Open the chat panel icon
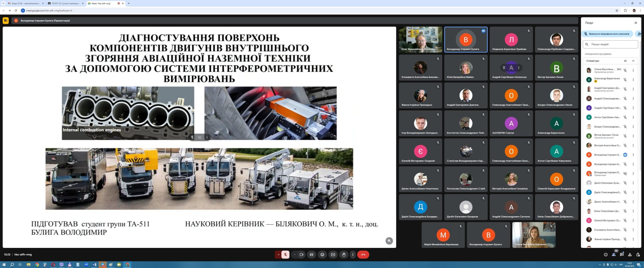This screenshot has width=644, height=268. 622,254
